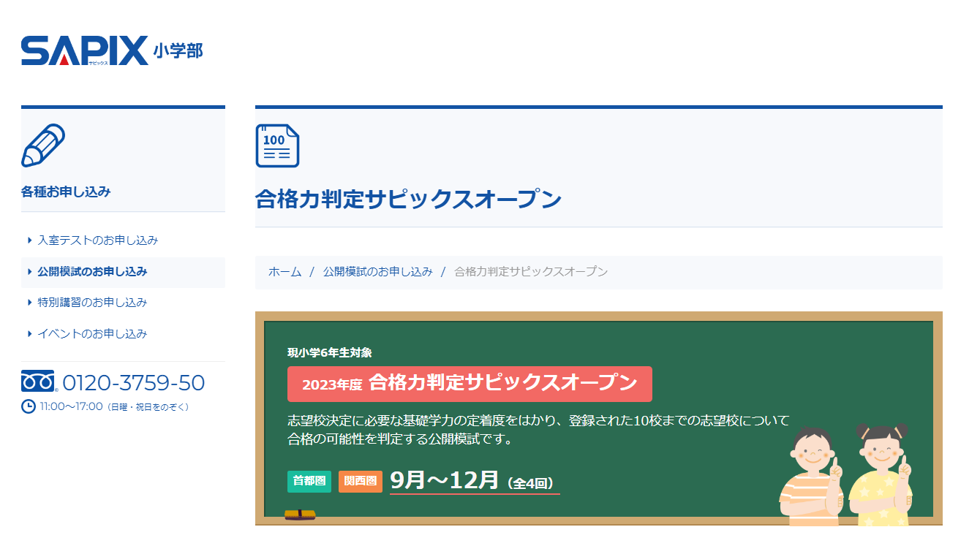The height and width of the screenshot is (546, 980).
Task: Click the 合格力判定サピックスオープン breadcrumb text
Action: tap(532, 270)
